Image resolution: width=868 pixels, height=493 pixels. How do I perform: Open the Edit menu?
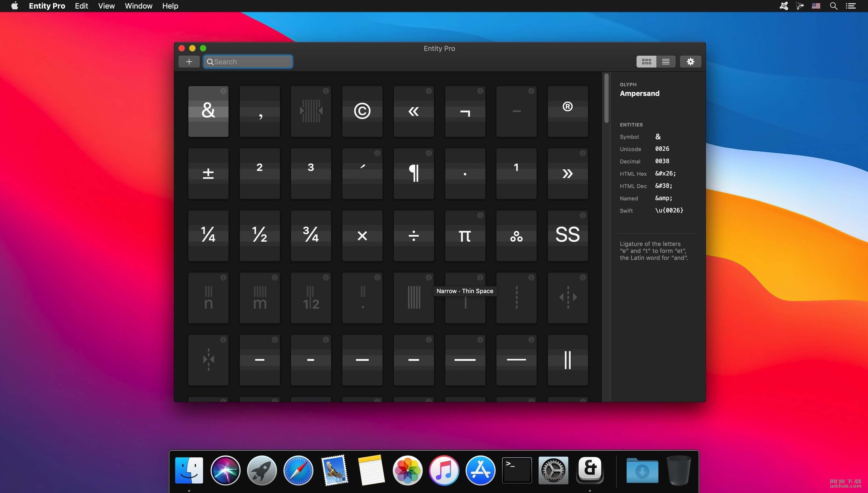(x=81, y=6)
